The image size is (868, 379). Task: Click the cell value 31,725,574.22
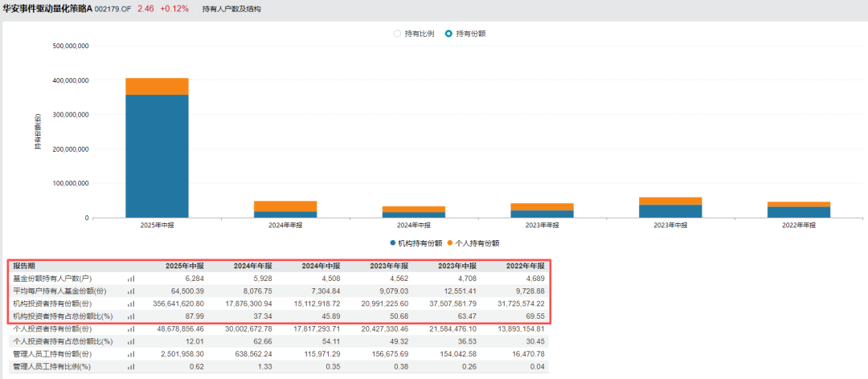pos(522,304)
